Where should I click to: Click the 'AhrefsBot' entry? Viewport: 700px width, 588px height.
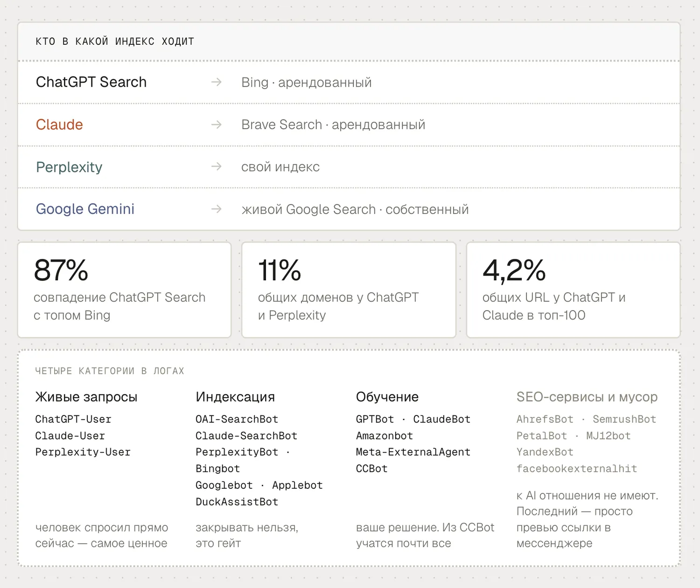tap(545, 419)
